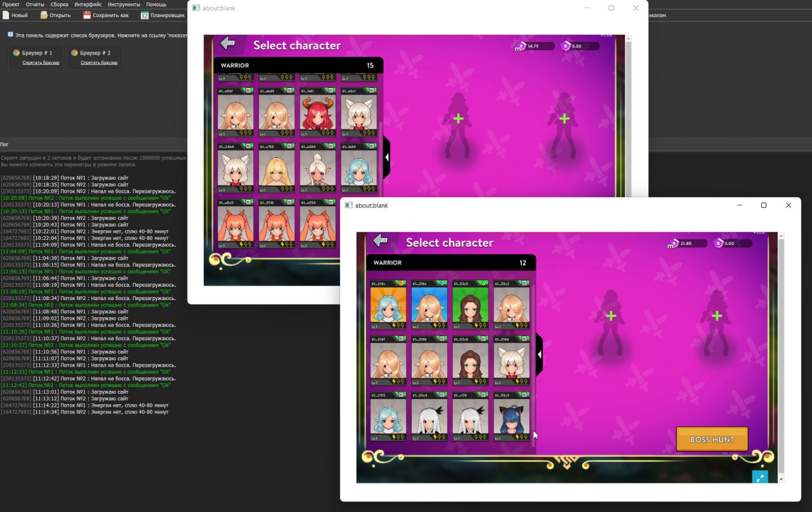This screenshot has width=812, height=512.
Task: Open the Помощь menu
Action: click(156, 4)
